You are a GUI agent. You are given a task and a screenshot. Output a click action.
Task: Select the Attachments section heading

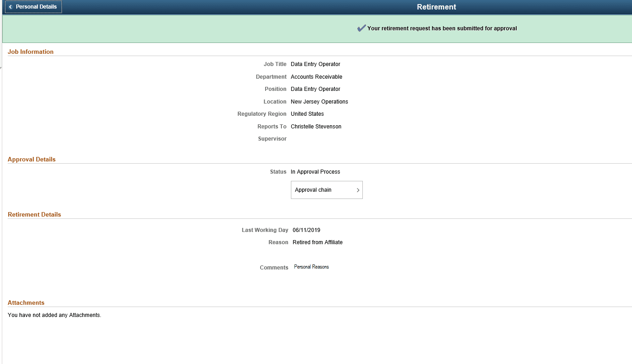pyautogui.click(x=26, y=303)
